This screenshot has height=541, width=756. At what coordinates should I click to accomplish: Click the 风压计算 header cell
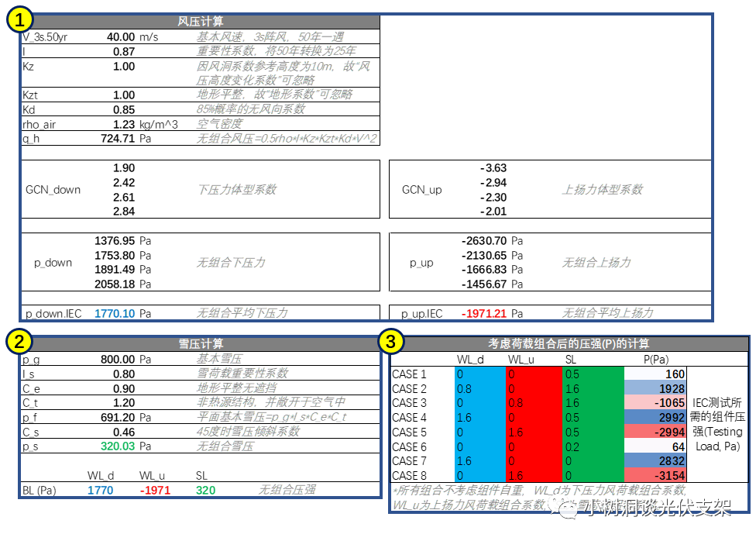(201, 22)
